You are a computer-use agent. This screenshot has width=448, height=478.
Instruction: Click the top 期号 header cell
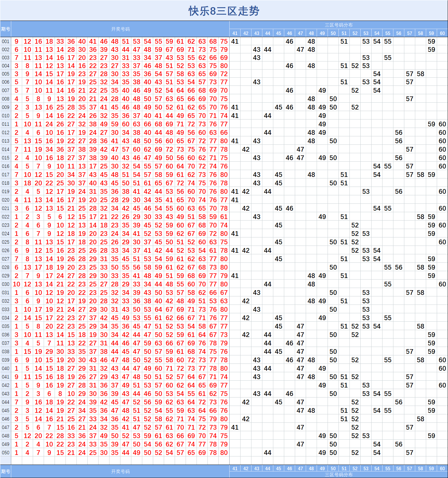pos(6,29)
